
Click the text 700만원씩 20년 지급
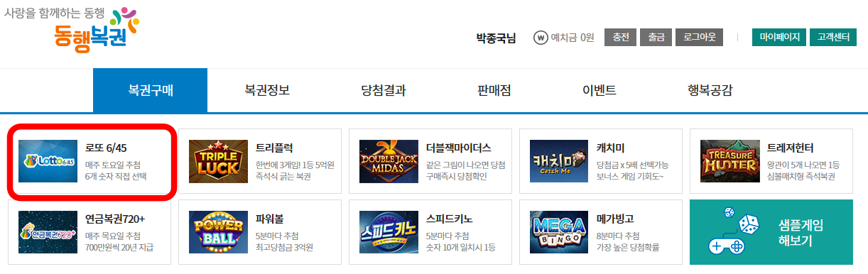[119, 247]
